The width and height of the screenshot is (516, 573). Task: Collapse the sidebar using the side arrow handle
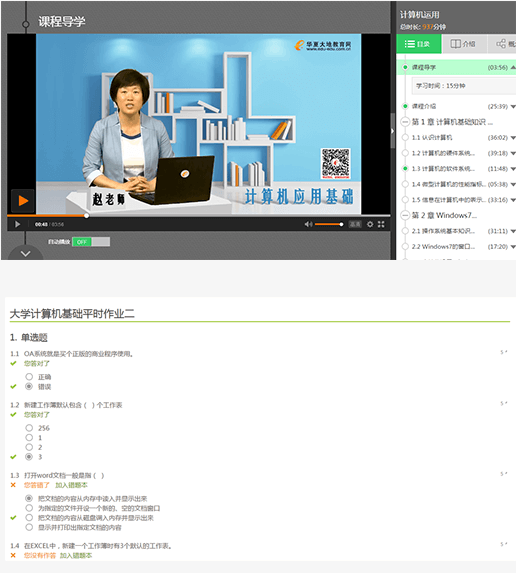pos(392,131)
